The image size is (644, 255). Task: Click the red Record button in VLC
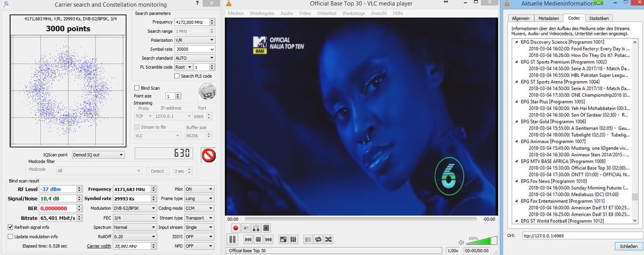pyautogui.click(x=235, y=228)
